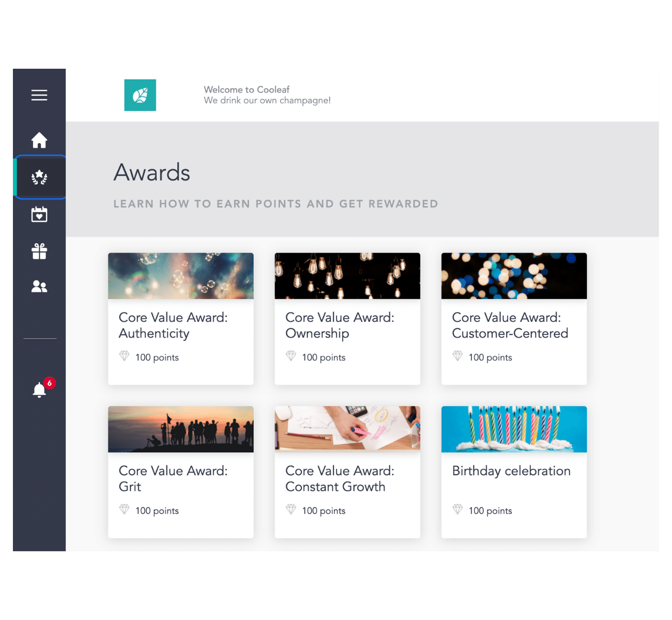This screenshot has height=620, width=672.
Task: Open the notifications bell
Action: pyautogui.click(x=39, y=390)
